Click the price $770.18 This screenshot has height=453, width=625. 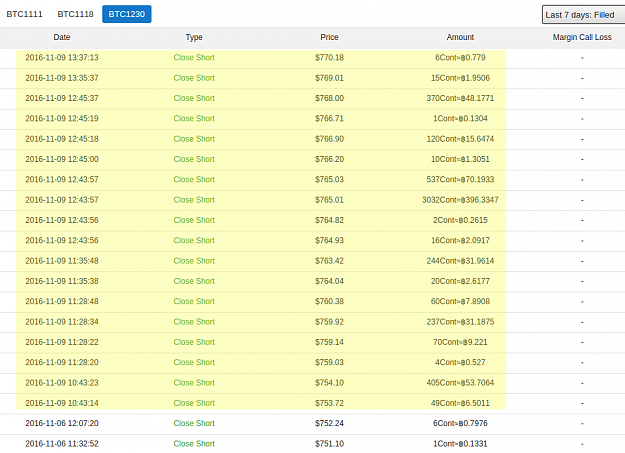coord(329,57)
